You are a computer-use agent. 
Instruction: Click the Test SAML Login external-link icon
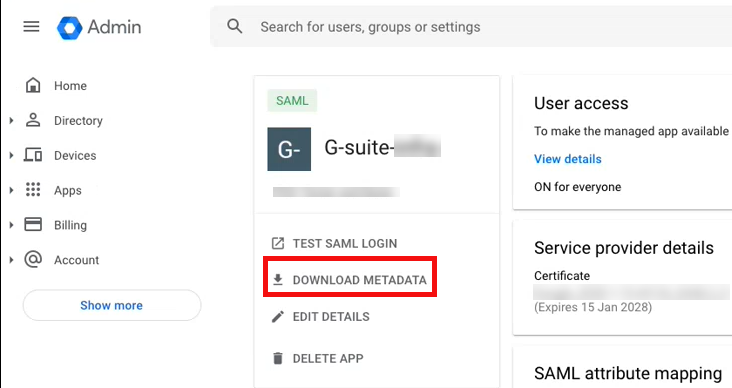pos(278,243)
